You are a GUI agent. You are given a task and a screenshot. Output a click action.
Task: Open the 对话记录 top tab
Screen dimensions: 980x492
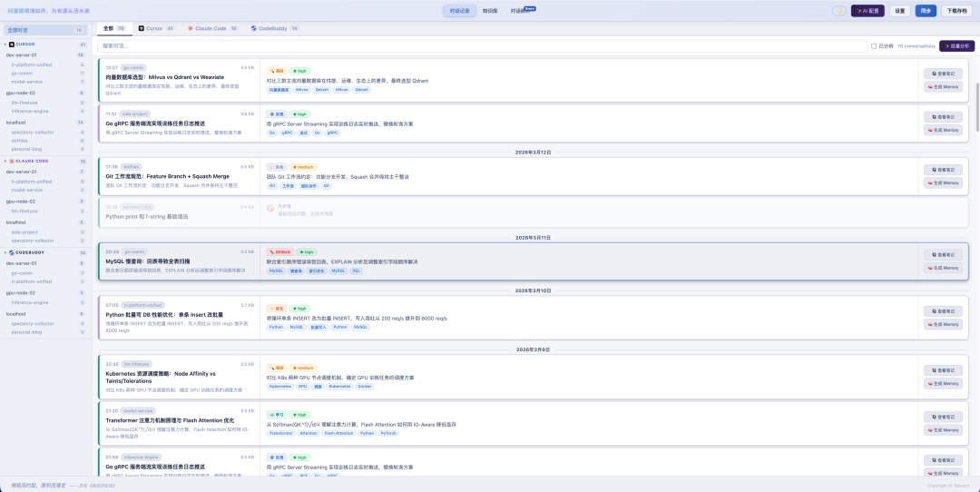pos(459,11)
